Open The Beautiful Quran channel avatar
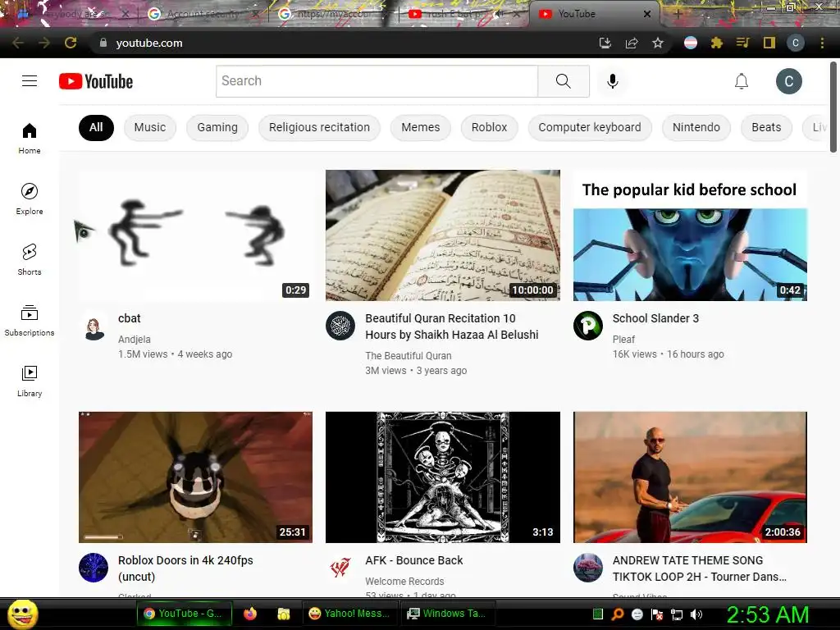Viewport: 840px width, 630px height. click(x=340, y=325)
